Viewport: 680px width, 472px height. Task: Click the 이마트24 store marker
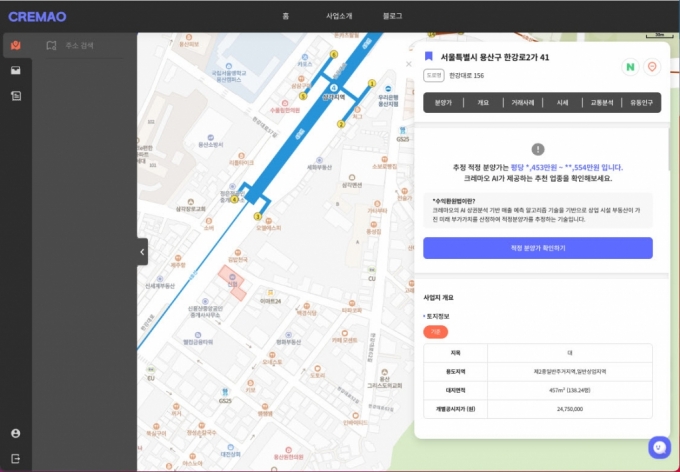(x=271, y=293)
